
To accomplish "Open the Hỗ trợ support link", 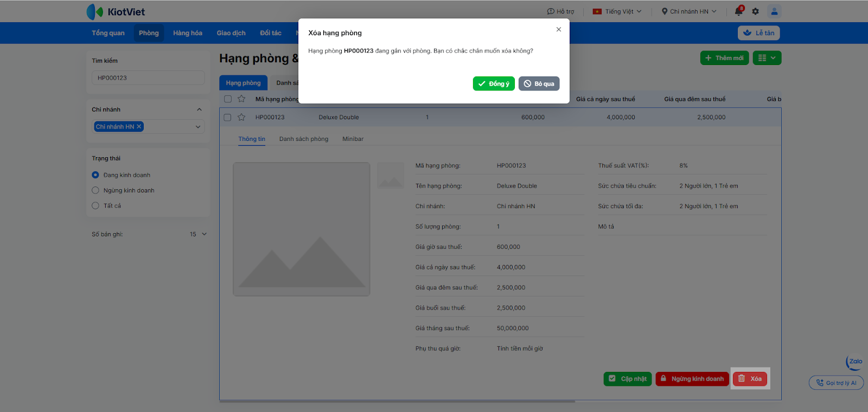I will 560,11.
